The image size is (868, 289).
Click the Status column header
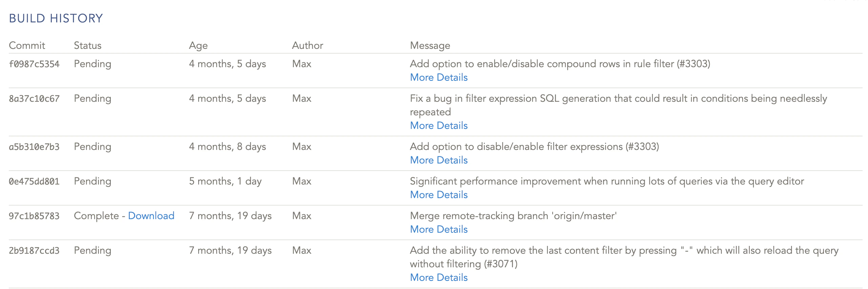87,45
